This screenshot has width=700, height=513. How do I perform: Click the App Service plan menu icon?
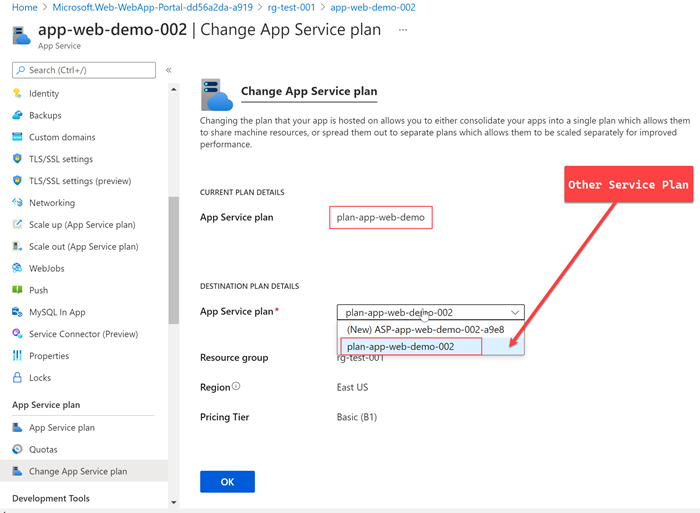17,427
